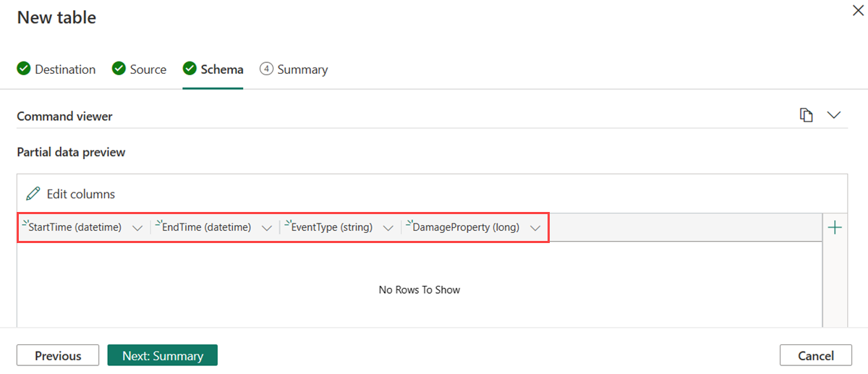The width and height of the screenshot is (868, 374).
Task: Cancel the new table wizard
Action: click(816, 355)
